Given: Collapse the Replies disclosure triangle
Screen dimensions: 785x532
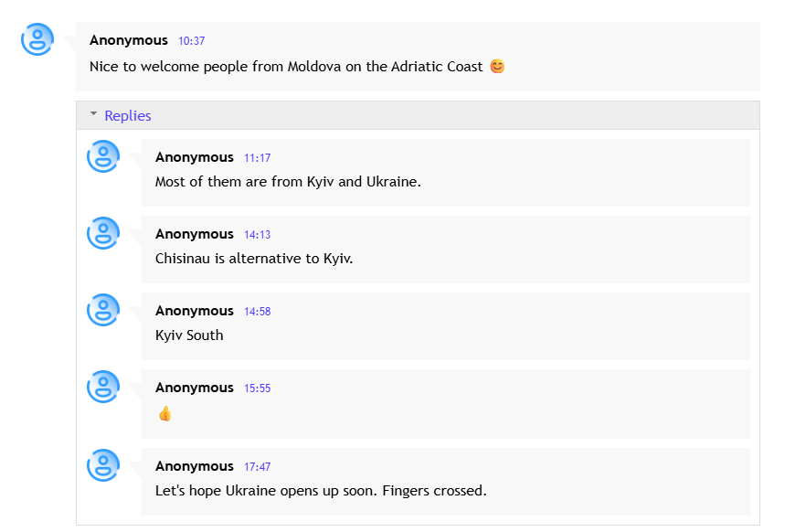Looking at the screenshot, I should [x=93, y=115].
